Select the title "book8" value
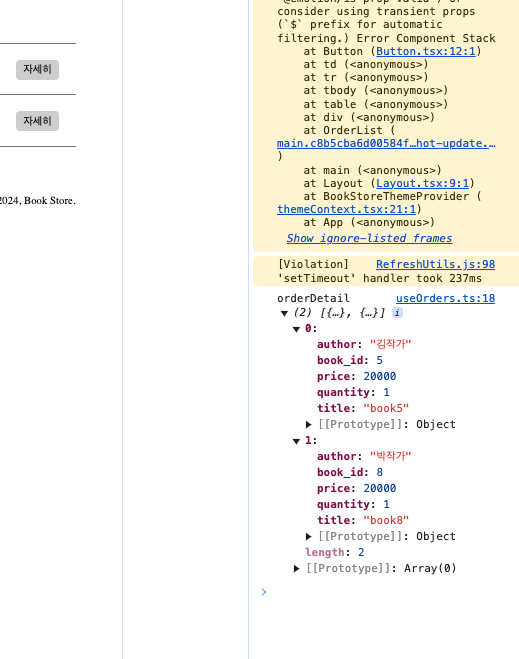The height and width of the screenshot is (659, 519). click(x=386, y=520)
